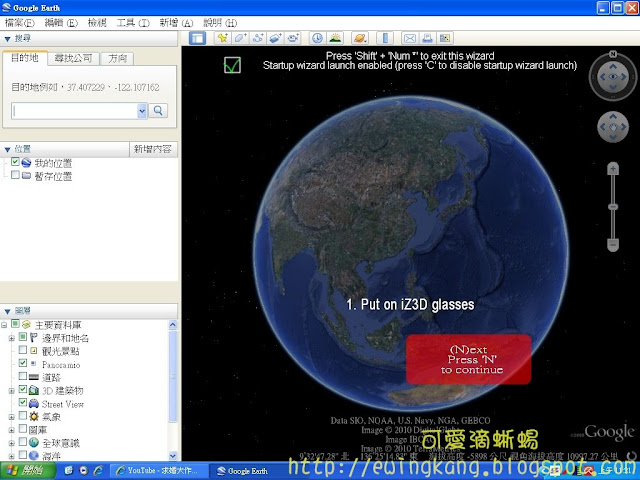This screenshot has height=480, width=640.
Task: Click the magnifier search button
Action: (x=158, y=111)
